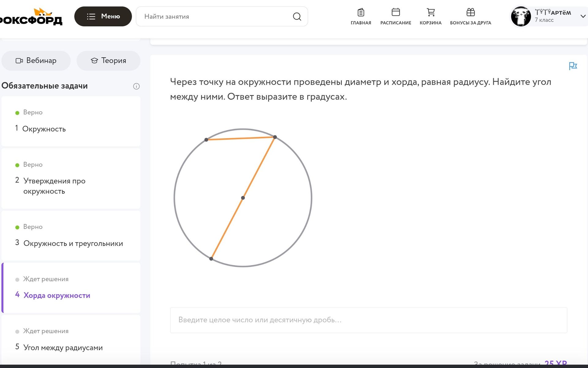The image size is (588, 368).
Task: Open the Корзина shopping cart icon
Action: pos(431,12)
